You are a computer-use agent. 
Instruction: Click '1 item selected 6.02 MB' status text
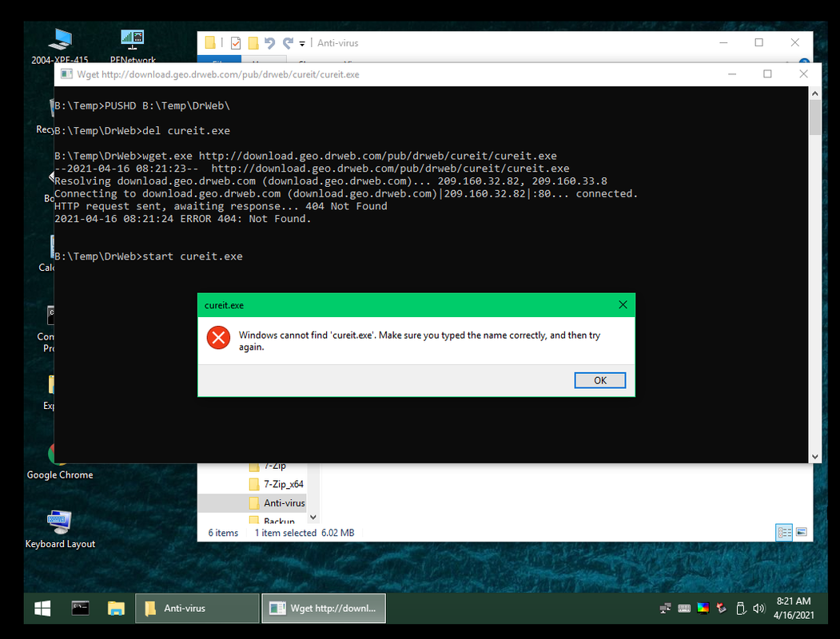click(x=305, y=533)
